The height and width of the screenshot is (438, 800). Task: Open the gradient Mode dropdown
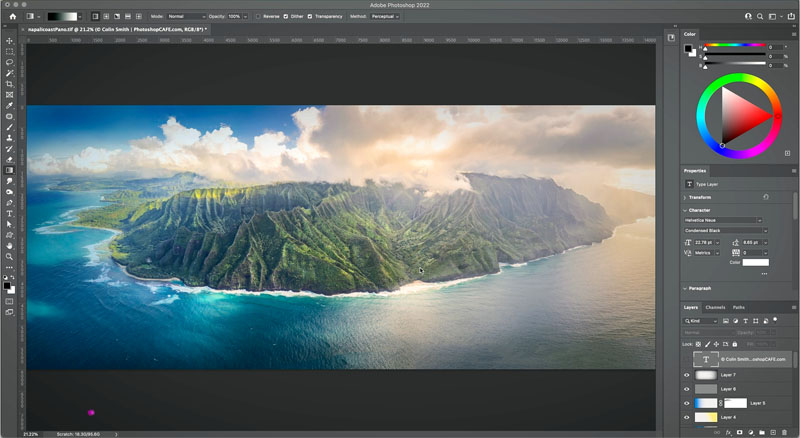(x=187, y=16)
